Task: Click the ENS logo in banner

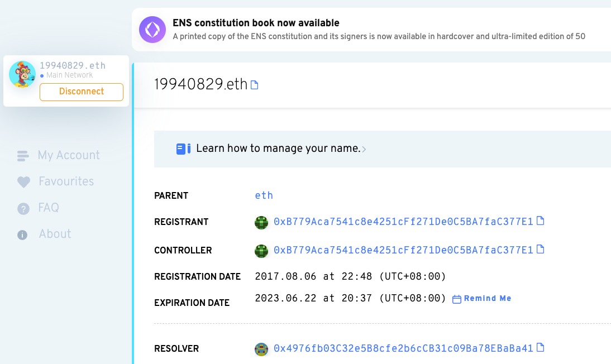Action: coord(152,30)
